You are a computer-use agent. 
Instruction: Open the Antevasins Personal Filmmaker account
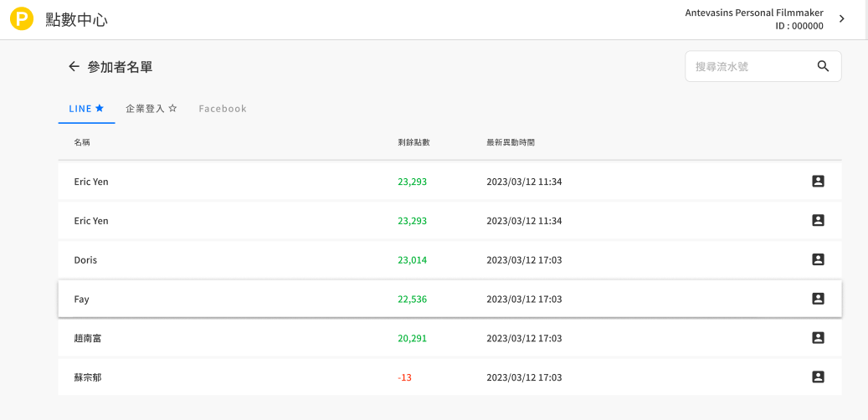[754, 19]
